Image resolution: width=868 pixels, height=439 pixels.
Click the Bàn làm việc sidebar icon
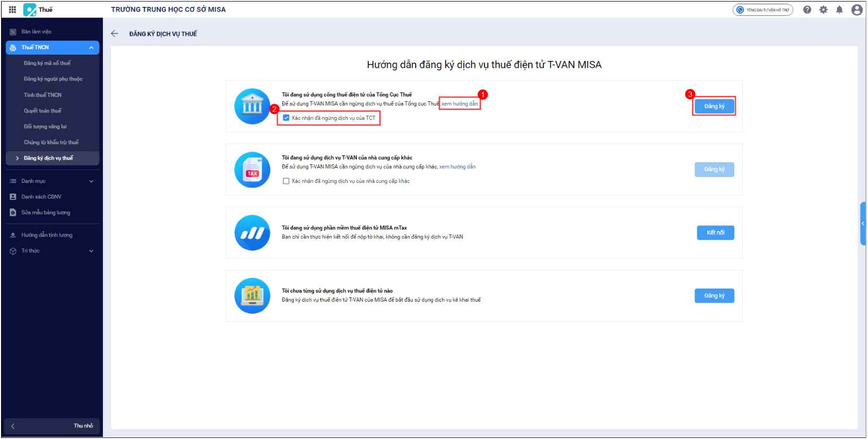point(13,32)
